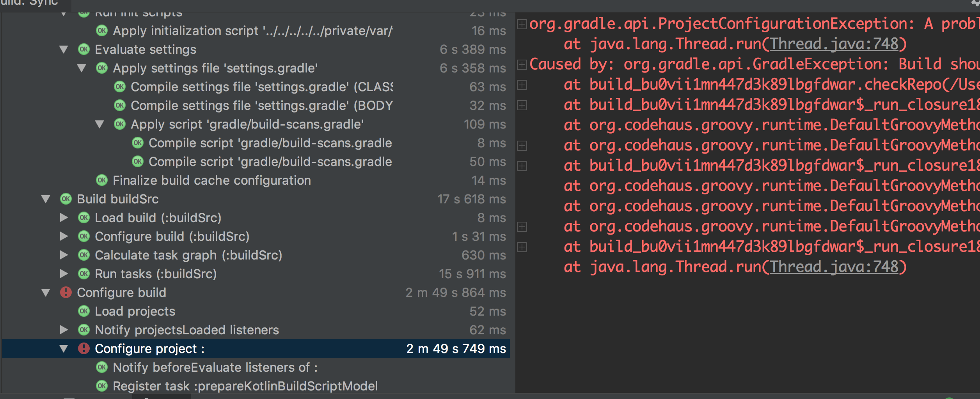This screenshot has height=399, width=980.
Task: Collapse the Apply script 'gradle/build-scans.gradle' node
Action: 100,124
